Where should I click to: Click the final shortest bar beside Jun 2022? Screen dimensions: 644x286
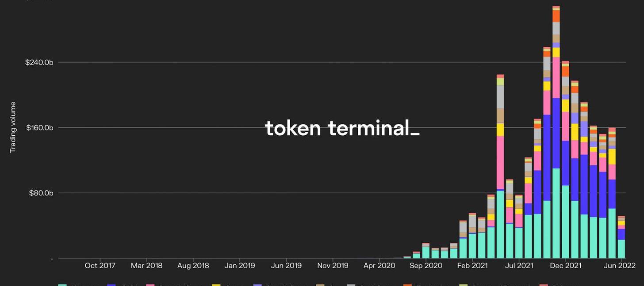[621, 237]
